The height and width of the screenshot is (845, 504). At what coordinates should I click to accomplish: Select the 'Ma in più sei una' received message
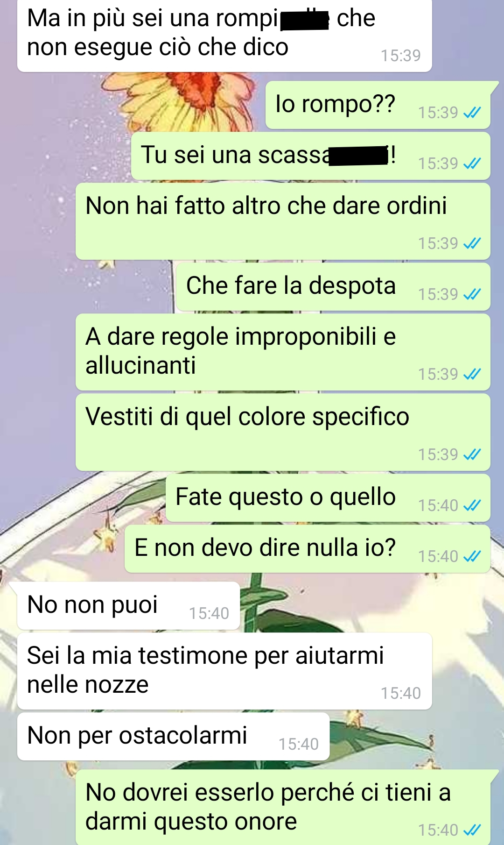(x=224, y=36)
